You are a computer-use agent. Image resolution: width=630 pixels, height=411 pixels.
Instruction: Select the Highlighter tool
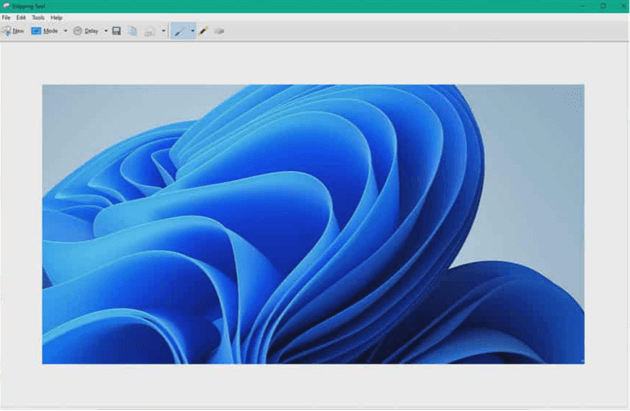[x=204, y=31]
